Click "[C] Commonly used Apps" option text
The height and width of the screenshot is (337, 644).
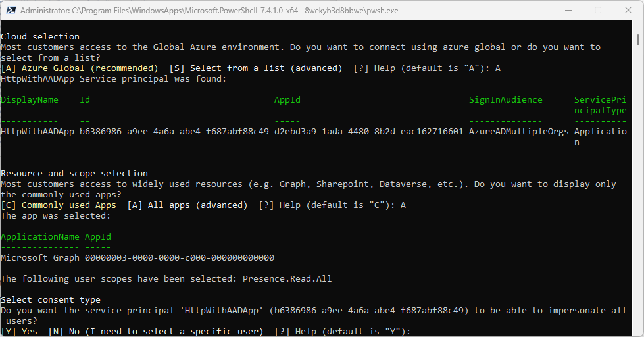[x=59, y=205]
